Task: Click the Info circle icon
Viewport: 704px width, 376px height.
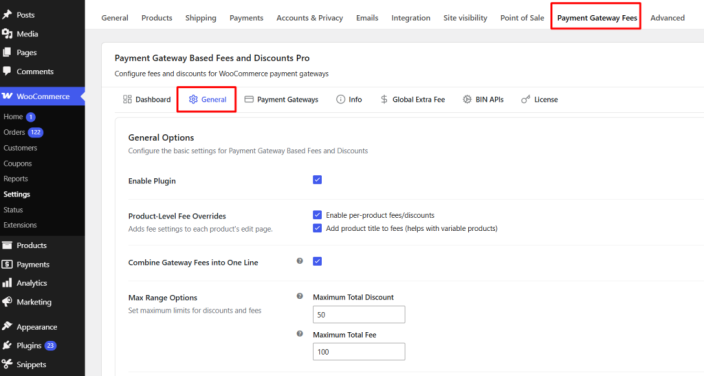Action: [341, 99]
